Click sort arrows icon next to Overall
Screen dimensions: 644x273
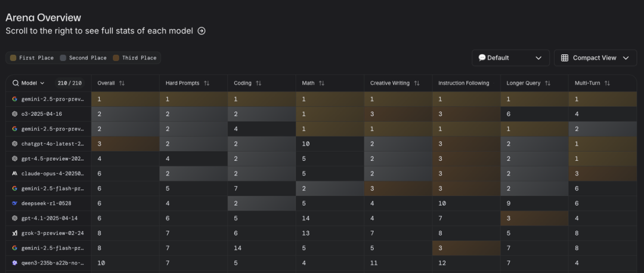coord(122,83)
